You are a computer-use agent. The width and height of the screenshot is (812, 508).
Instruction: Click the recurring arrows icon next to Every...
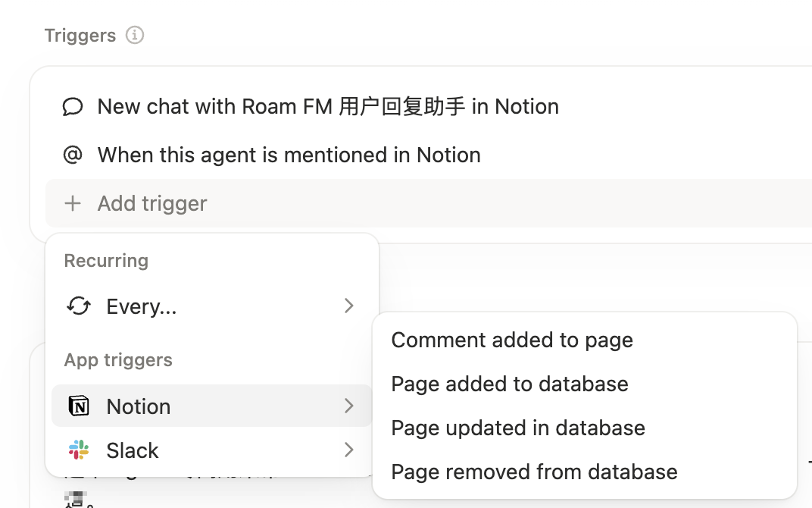coord(78,306)
